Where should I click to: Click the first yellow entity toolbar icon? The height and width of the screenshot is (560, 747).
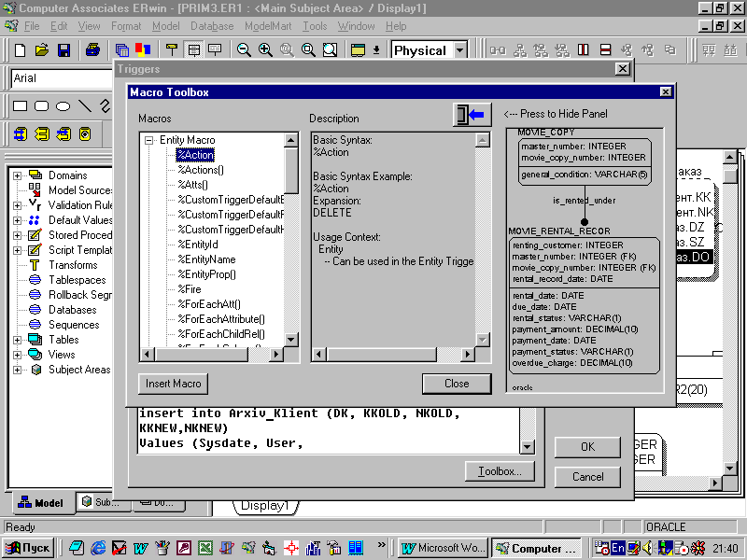(x=21, y=134)
